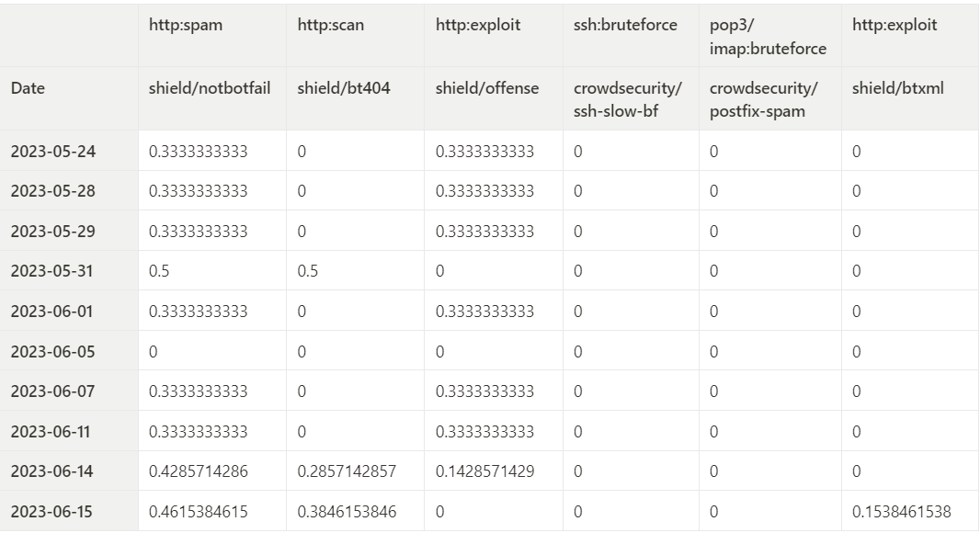Select the http:spam column header
This screenshot has width=980, height=533.
coord(186,26)
